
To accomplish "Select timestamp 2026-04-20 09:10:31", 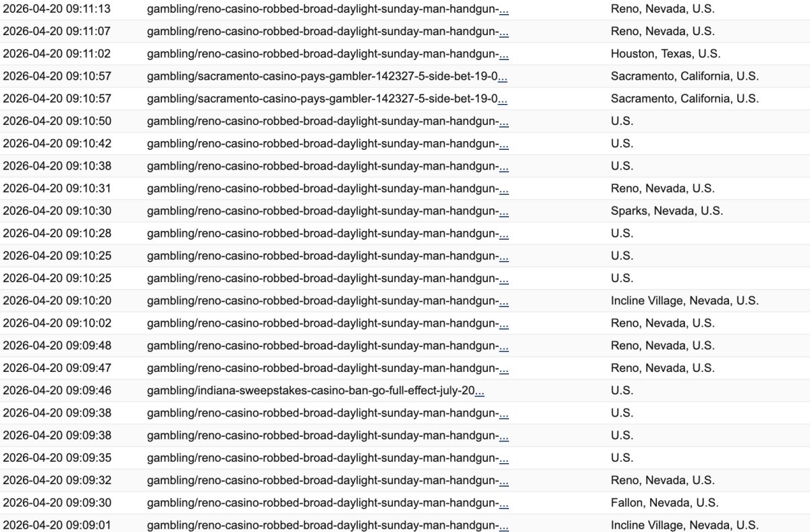I will point(57,188).
